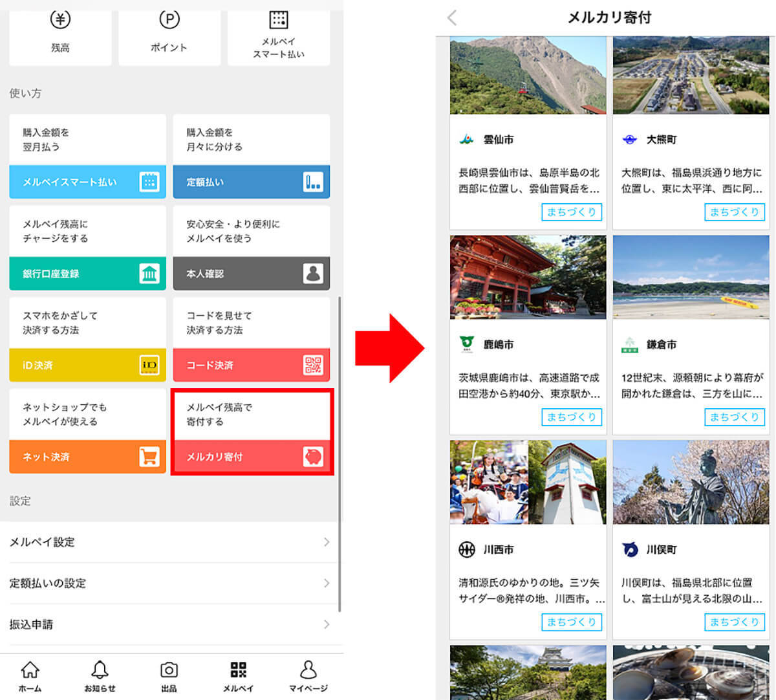Open 定額払い button
Image resolution: width=776 pixels, height=700 pixels.
point(252,182)
